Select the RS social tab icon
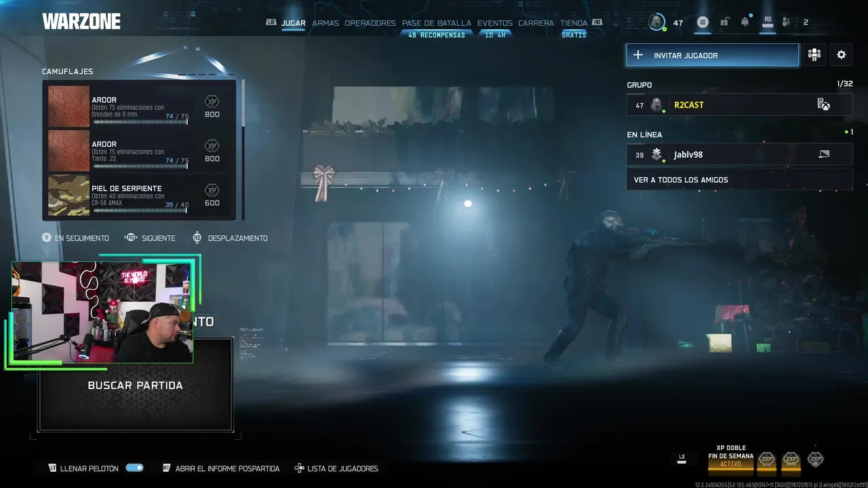 point(768,22)
